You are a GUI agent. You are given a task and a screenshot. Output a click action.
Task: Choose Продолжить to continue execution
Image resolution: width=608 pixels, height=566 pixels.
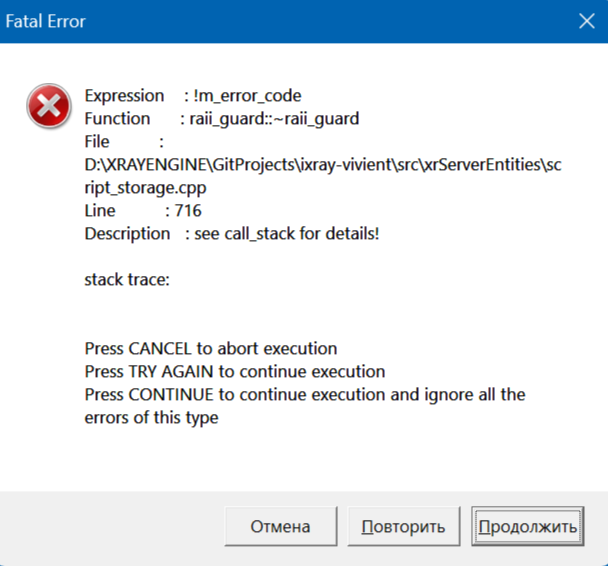pos(527,527)
